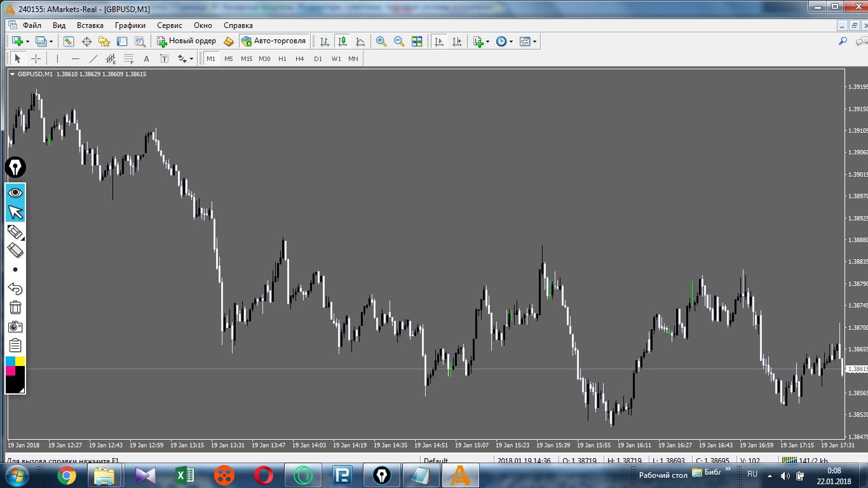Open Google Chrome from the taskbar
Viewport: 868px width, 488px height.
[x=67, y=475]
